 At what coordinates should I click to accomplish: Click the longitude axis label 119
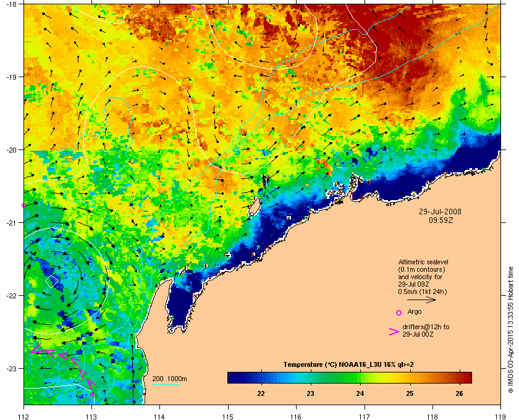tap(500, 416)
